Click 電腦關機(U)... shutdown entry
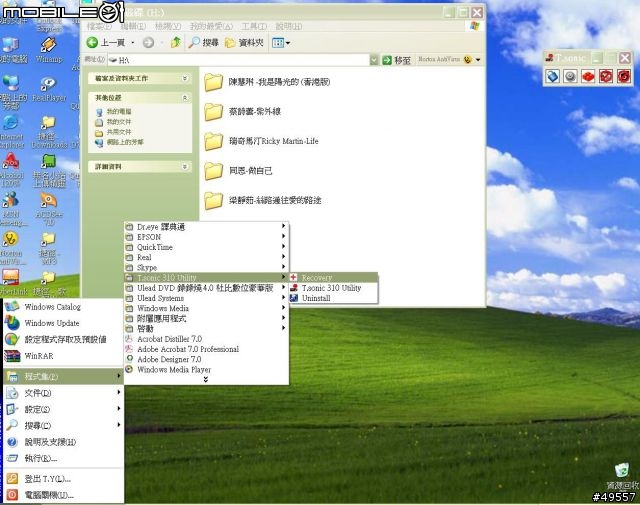 pos(63,495)
